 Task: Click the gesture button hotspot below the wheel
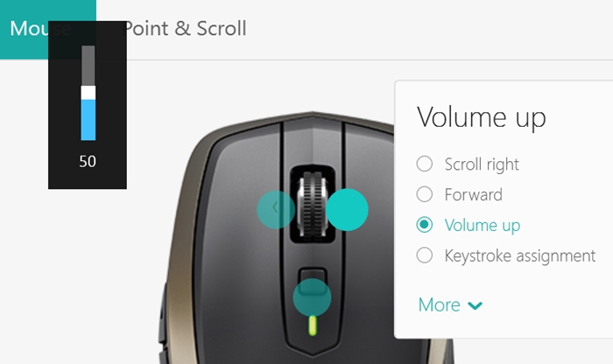coord(312,297)
